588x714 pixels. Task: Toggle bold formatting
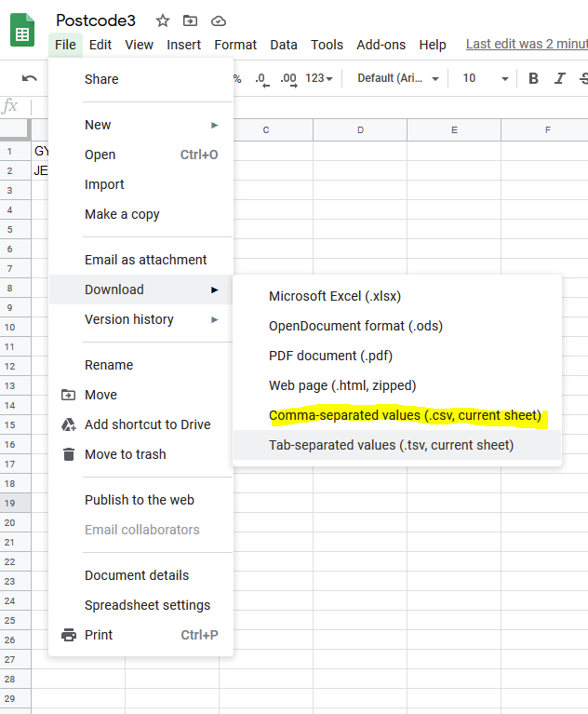[x=533, y=78]
